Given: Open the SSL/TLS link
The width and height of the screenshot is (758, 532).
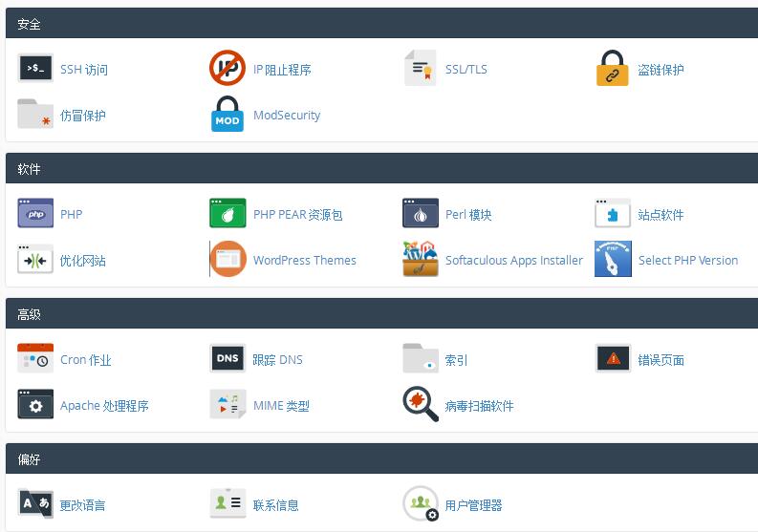Looking at the screenshot, I should pyautogui.click(x=466, y=70).
